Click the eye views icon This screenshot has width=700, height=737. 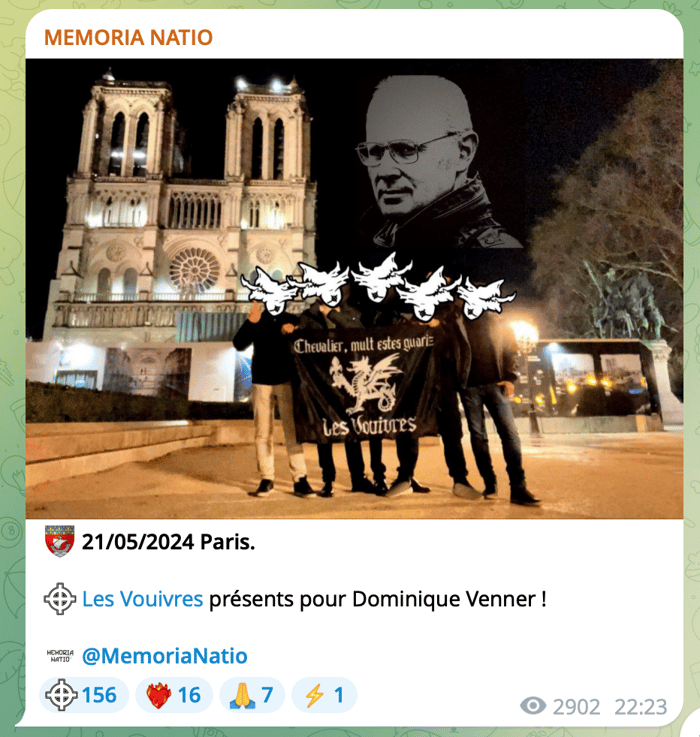click(533, 706)
